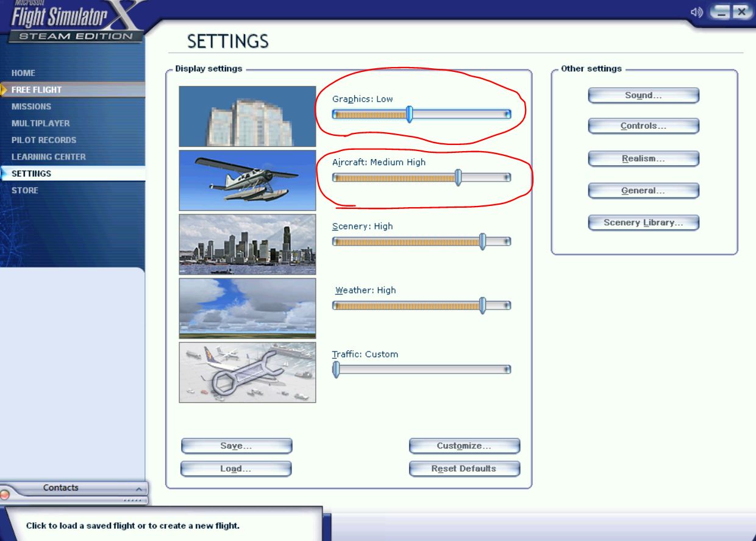Image resolution: width=756 pixels, height=541 pixels.
Task: Click the Graphics quality slider handle
Action: point(410,114)
